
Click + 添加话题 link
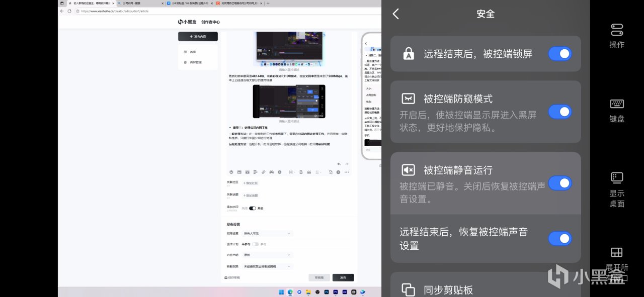tap(250, 195)
